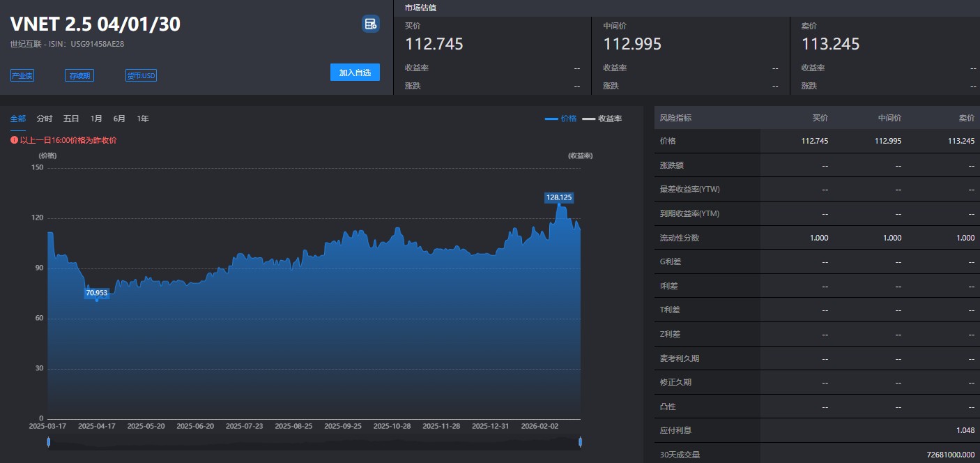Image resolution: width=980 pixels, height=463 pixels.
Task: Switch to the 全部 time range tab
Action: point(18,119)
